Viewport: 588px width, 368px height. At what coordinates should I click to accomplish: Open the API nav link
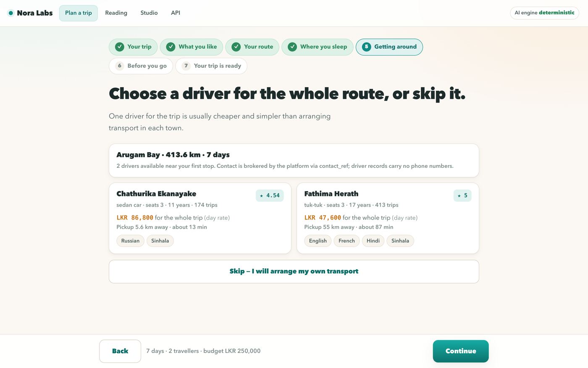click(x=176, y=13)
